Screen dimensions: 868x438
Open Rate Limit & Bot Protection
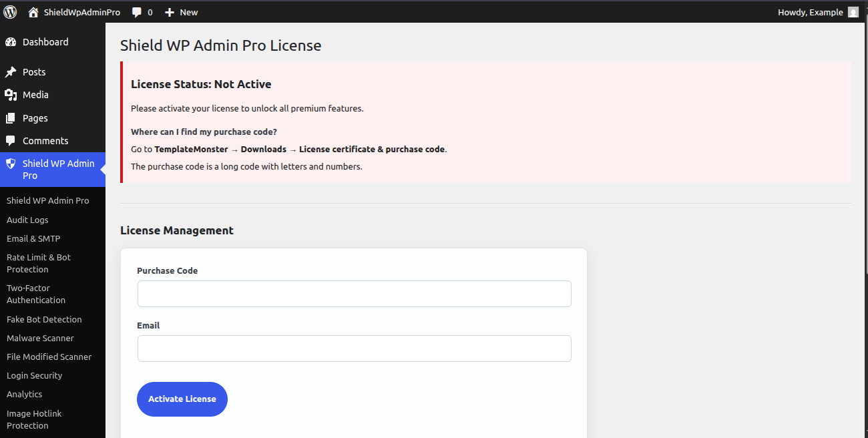point(39,263)
